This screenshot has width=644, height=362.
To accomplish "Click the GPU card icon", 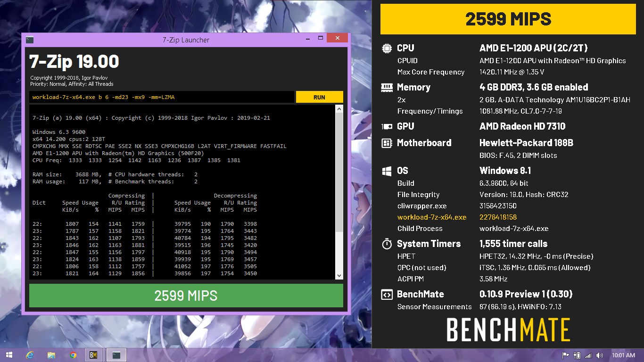I will 387,126.
